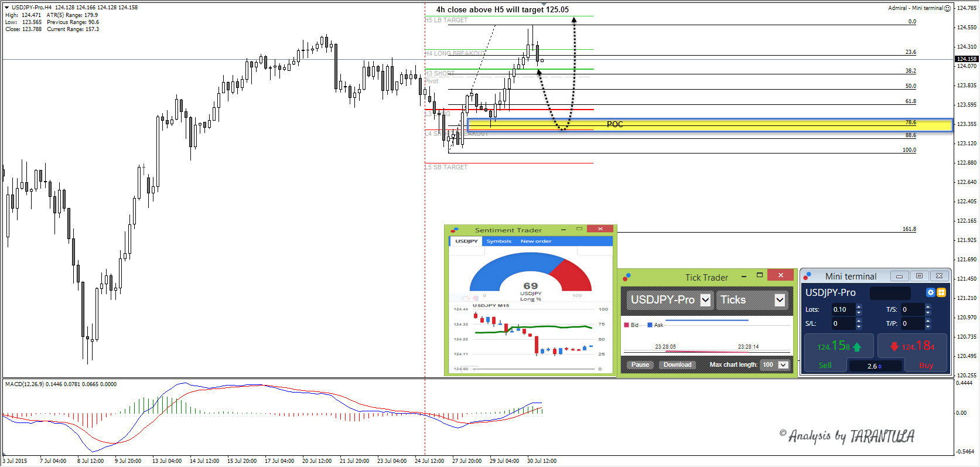Toggle the Ask legend marker in Tick Trader

[650, 325]
